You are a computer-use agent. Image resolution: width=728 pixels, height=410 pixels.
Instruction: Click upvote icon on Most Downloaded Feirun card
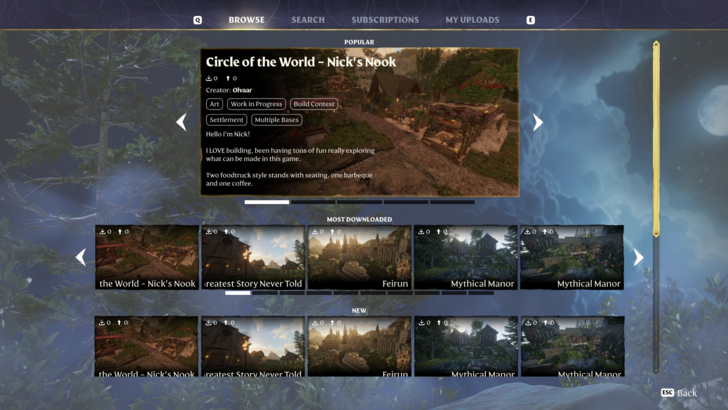pos(332,231)
